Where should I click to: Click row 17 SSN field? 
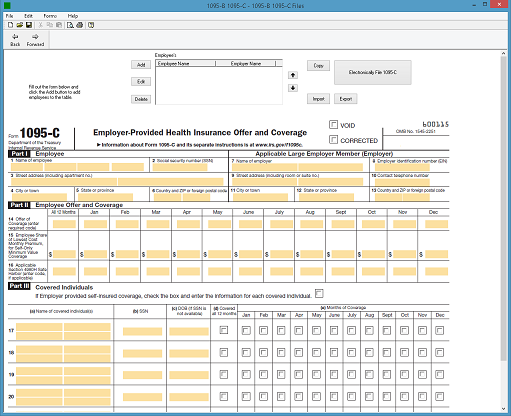pos(142,331)
